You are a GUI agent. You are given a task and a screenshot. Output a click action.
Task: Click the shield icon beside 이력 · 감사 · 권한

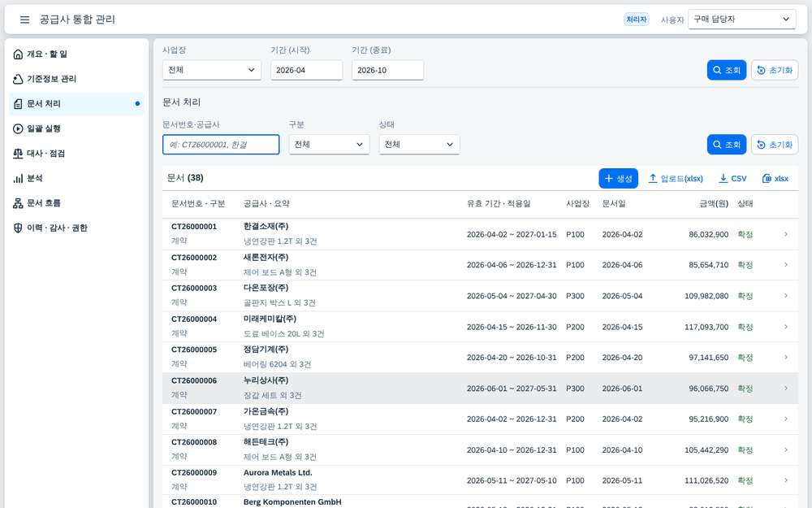18,228
